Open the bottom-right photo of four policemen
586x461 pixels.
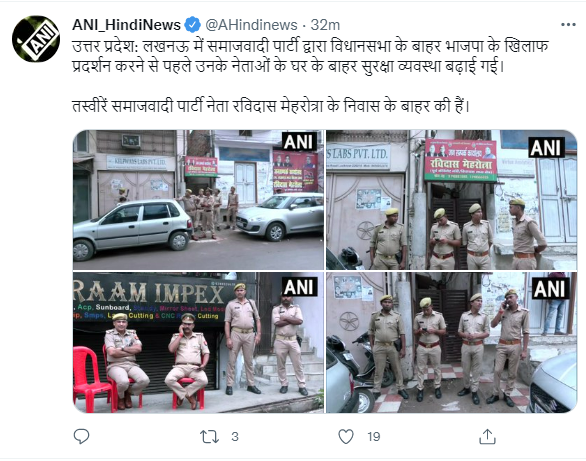point(451,343)
